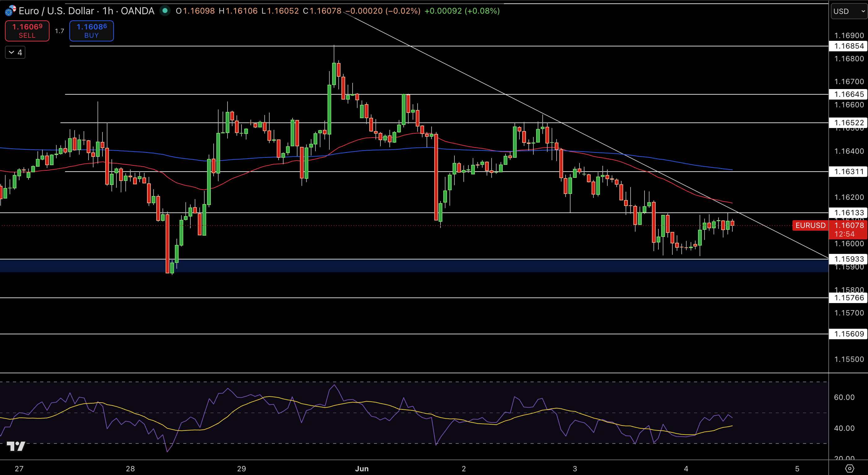Click the 1.15766 price level label

(848, 298)
